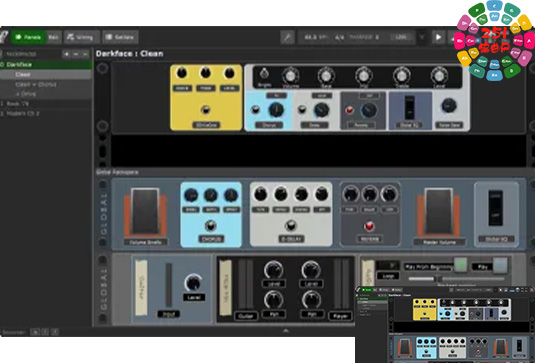Image resolution: width=535 pixels, height=363 pixels.
Task: Toggle the global CHORUS pedal footswitch
Action: click(x=211, y=226)
